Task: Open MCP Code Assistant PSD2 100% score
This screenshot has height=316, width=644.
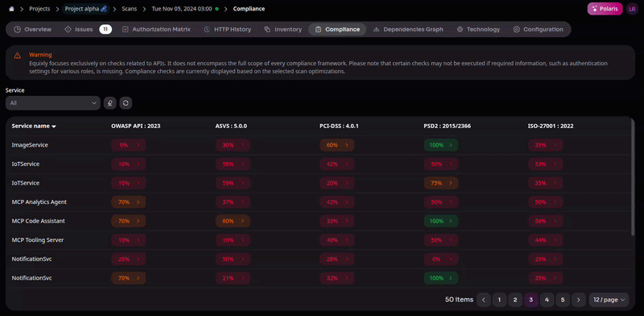Action: pos(441,221)
